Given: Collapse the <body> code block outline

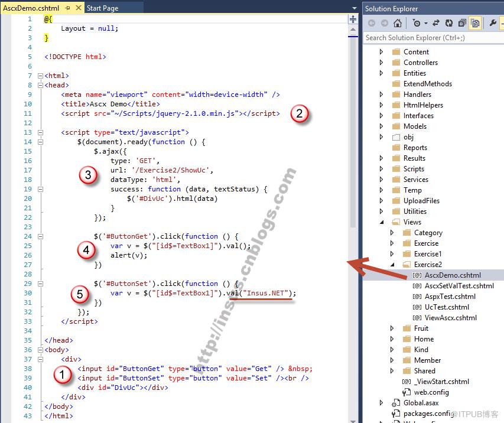Looking at the screenshot, I should [41, 350].
